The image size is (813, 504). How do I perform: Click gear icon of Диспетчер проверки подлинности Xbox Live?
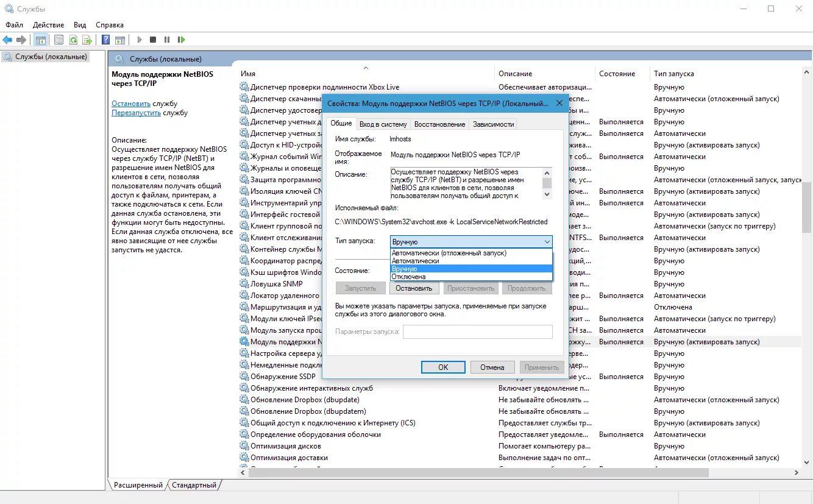(x=244, y=87)
